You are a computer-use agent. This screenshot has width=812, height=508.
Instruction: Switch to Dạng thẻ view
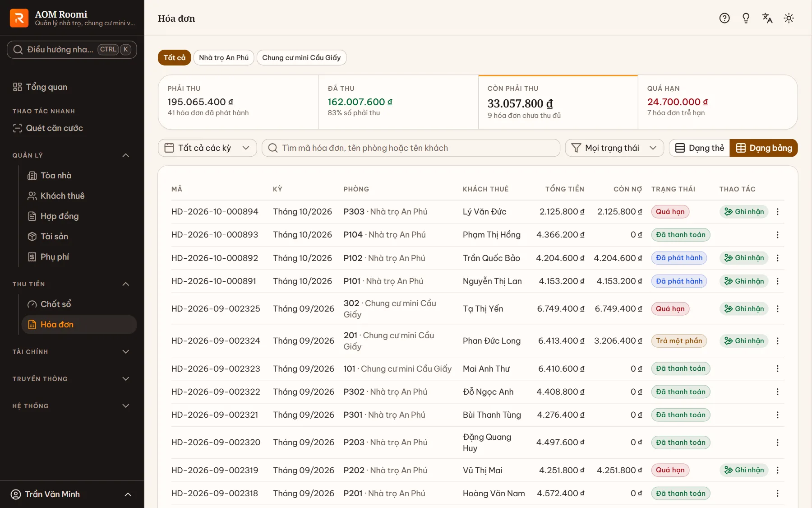[x=700, y=148]
